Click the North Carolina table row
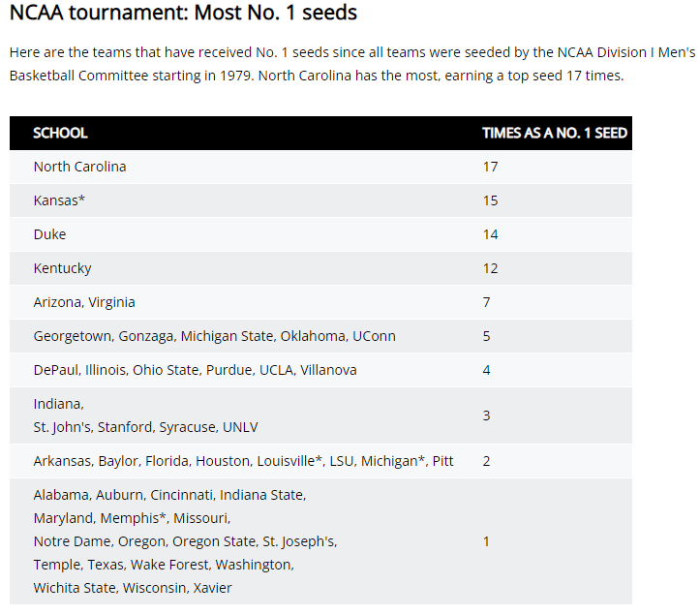Screen dimensions: 700x615 point(320,167)
